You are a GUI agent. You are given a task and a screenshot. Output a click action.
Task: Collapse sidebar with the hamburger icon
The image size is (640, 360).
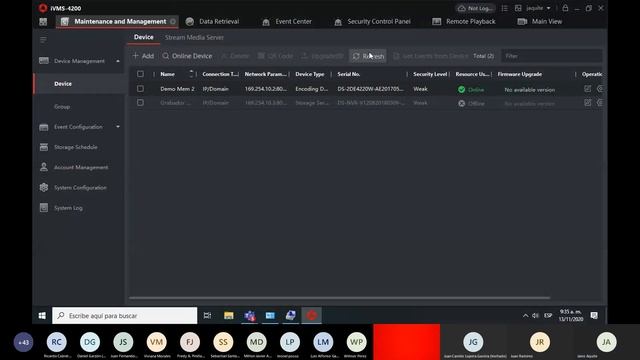coord(43,40)
